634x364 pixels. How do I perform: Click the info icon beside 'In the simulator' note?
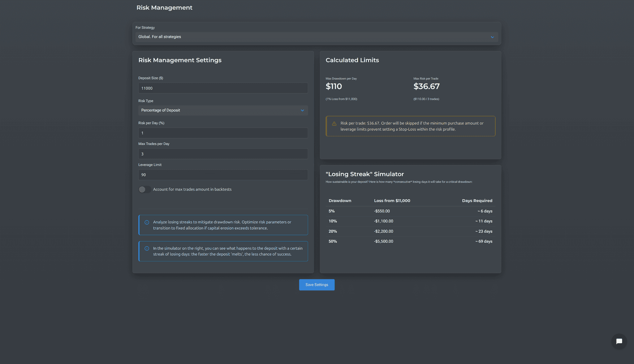pyautogui.click(x=147, y=248)
